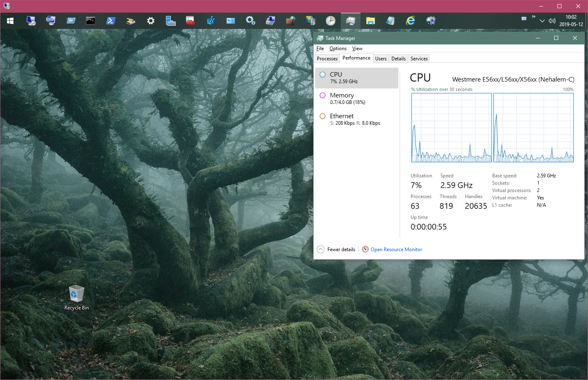Open File Explorer from the taskbar

click(x=370, y=20)
